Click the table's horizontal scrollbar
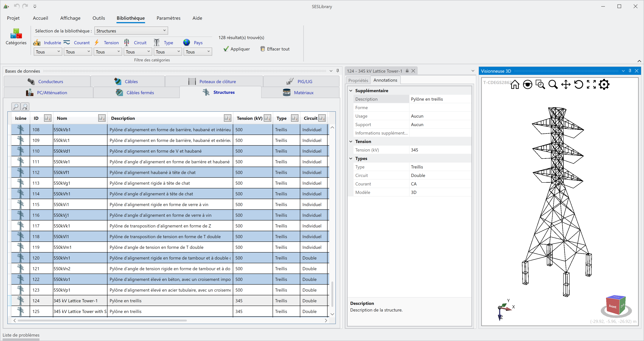Viewport: 644px width, 341px height. tap(102, 321)
